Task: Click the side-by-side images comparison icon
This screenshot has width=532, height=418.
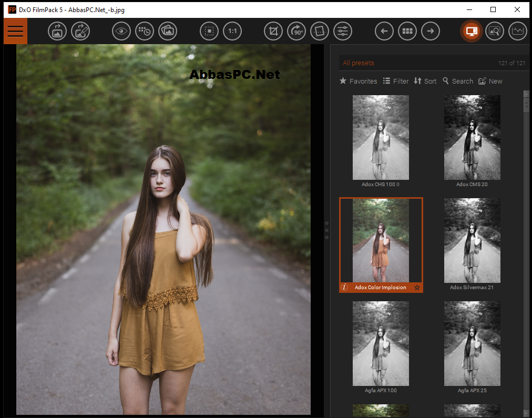Action: [x=168, y=31]
